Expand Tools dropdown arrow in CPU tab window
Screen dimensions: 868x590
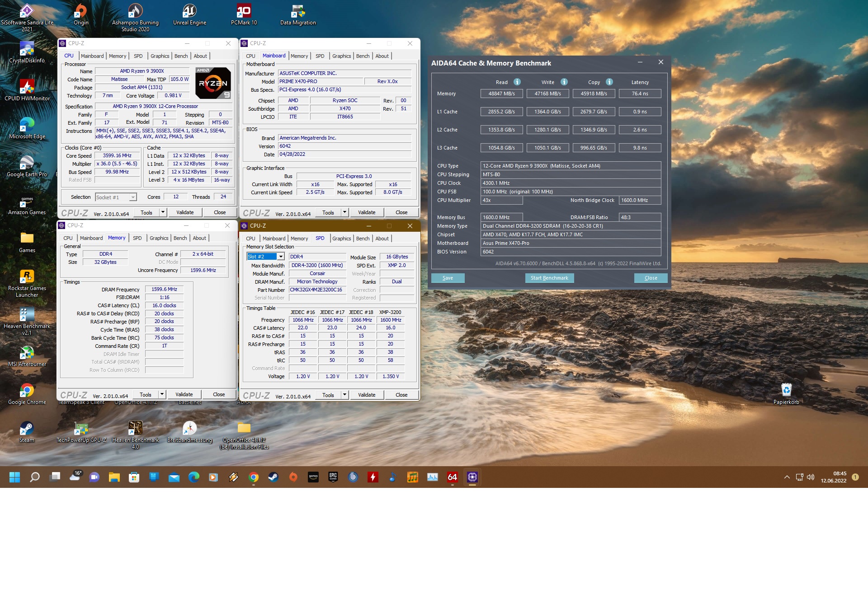click(163, 212)
